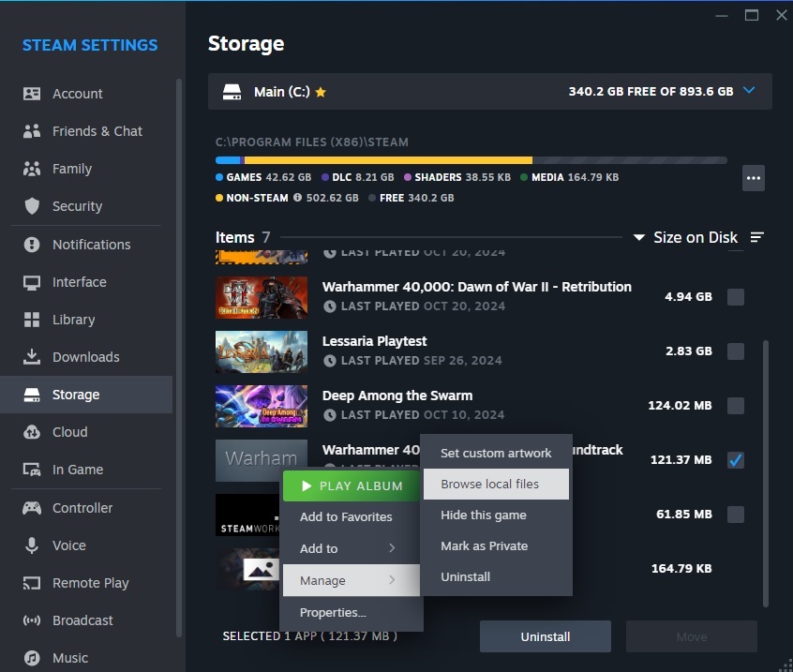
Task: Go to the Downloads settings page
Action: coord(86,357)
